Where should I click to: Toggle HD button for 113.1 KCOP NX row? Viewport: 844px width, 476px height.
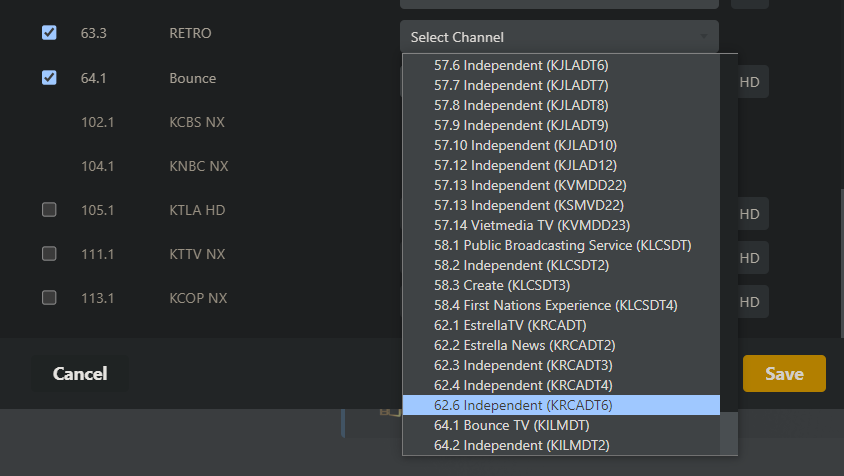[x=751, y=302]
